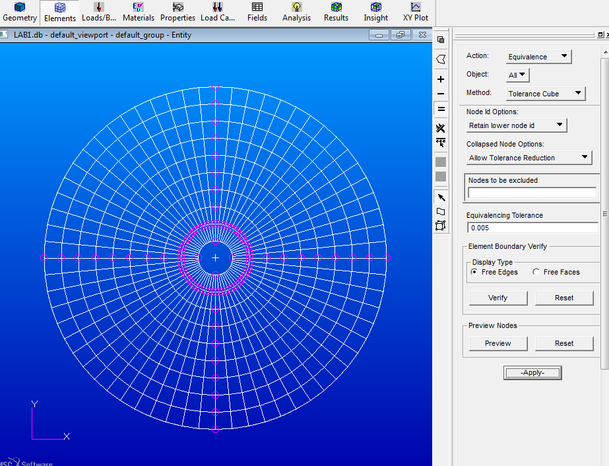Click the Apply button

pos(532,373)
